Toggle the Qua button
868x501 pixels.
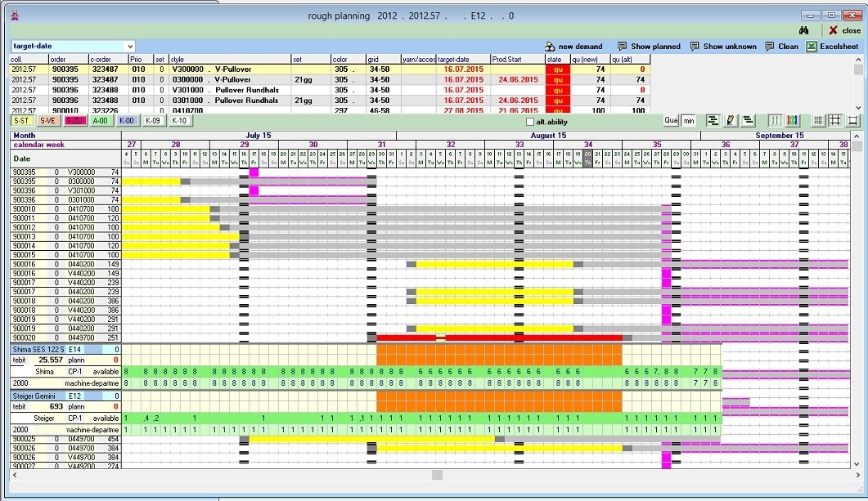tap(671, 121)
